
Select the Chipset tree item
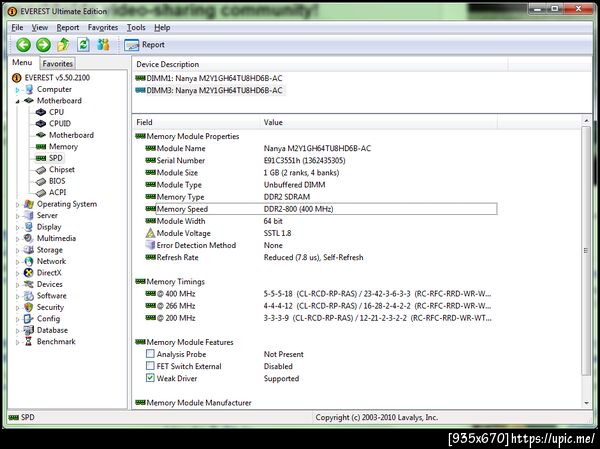coord(62,170)
